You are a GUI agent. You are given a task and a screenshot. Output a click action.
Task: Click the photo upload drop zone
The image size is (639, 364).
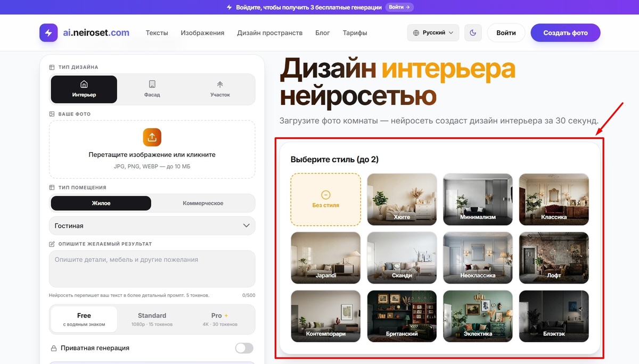coord(152,150)
